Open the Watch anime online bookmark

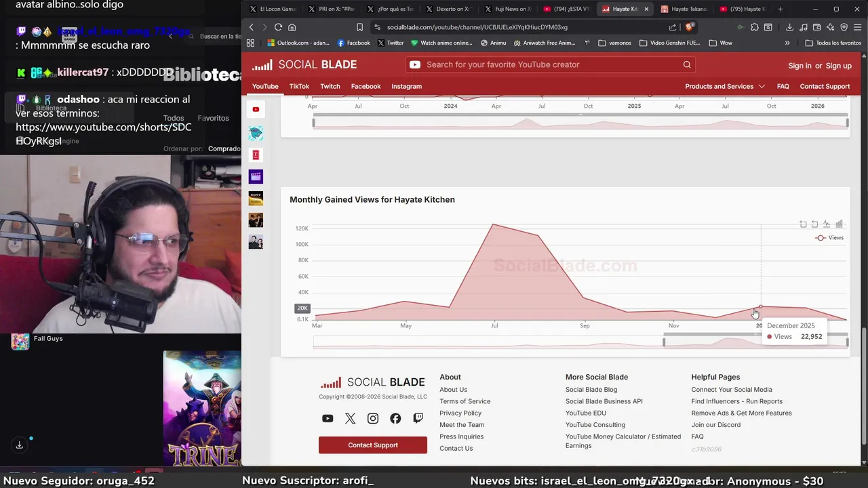pos(441,43)
